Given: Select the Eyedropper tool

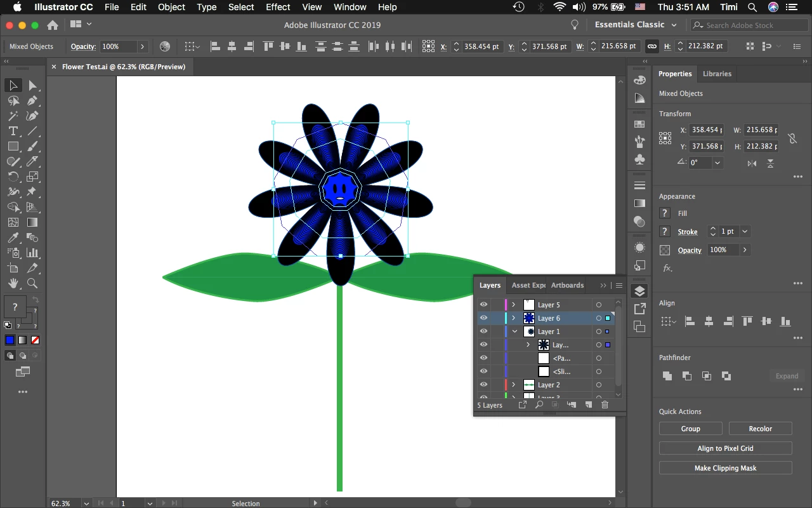Looking at the screenshot, I should pos(13,237).
